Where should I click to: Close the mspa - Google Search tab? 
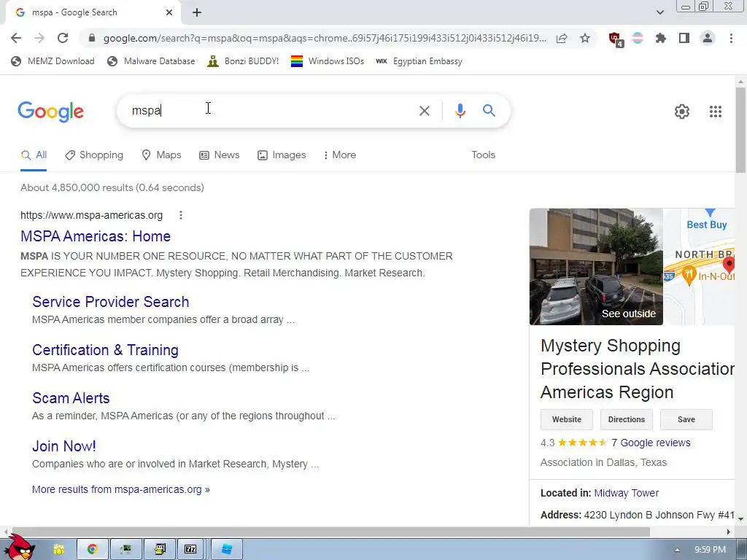(169, 13)
